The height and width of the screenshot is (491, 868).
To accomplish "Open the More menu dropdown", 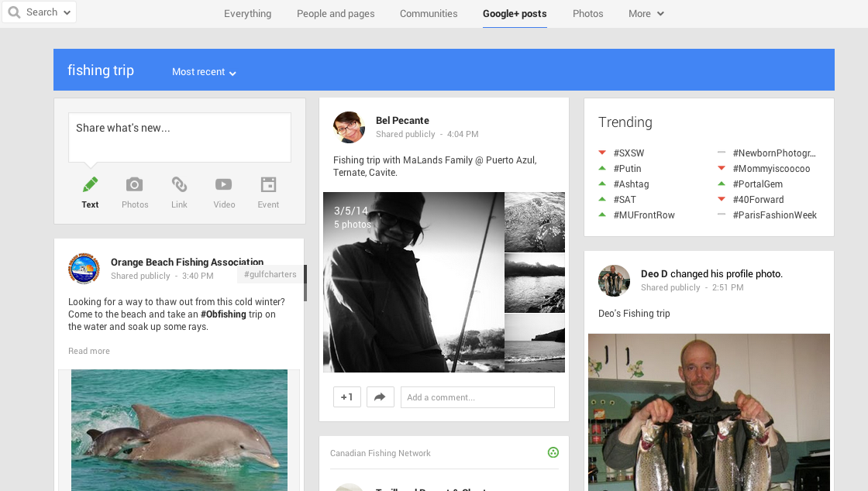I will pos(646,14).
